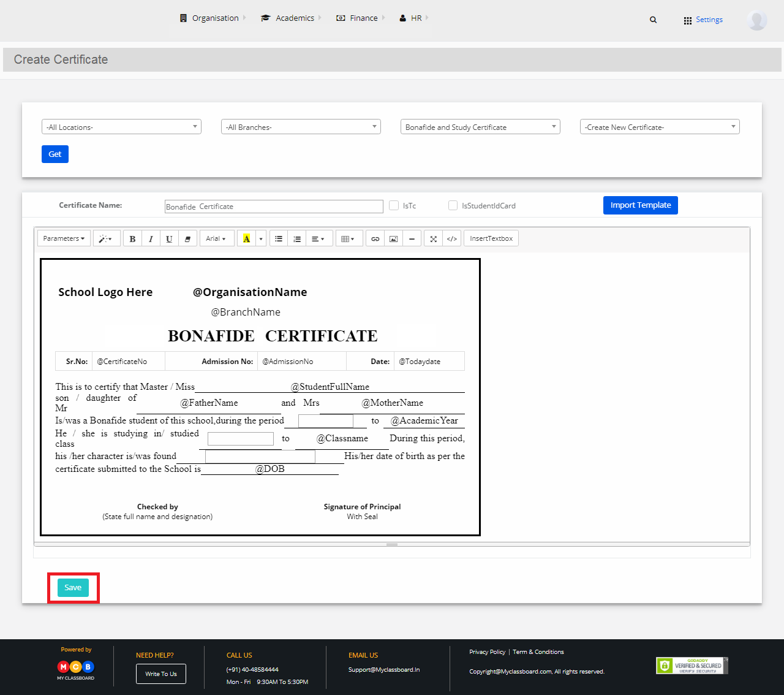Click the Import Template button
Screen dimensions: 784x695
[641, 205]
